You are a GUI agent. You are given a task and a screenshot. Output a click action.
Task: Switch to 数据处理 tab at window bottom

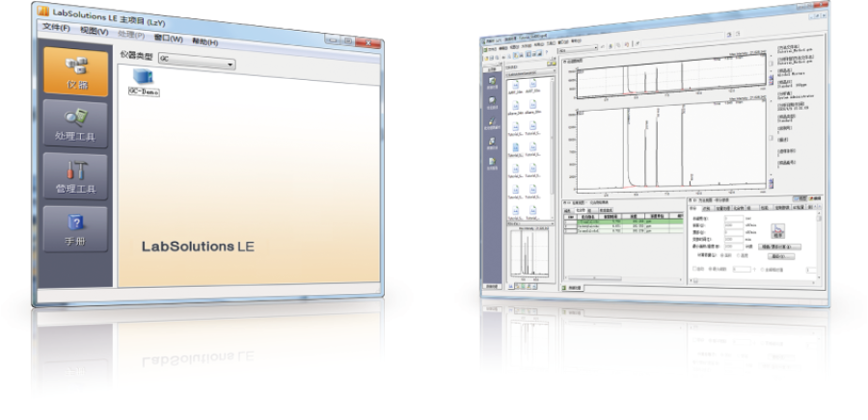pyautogui.click(x=572, y=288)
